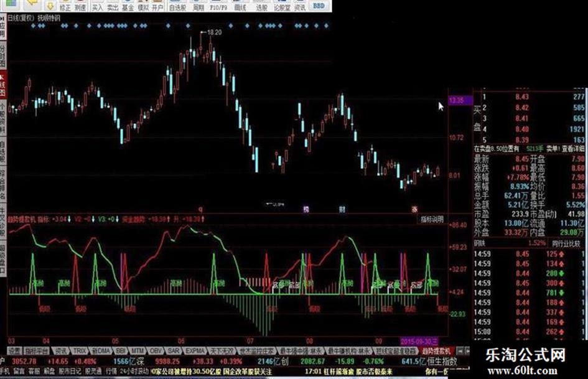Open the 资讯 (news) toolbar icon
Screen dimensions: 588x379
point(300,6)
